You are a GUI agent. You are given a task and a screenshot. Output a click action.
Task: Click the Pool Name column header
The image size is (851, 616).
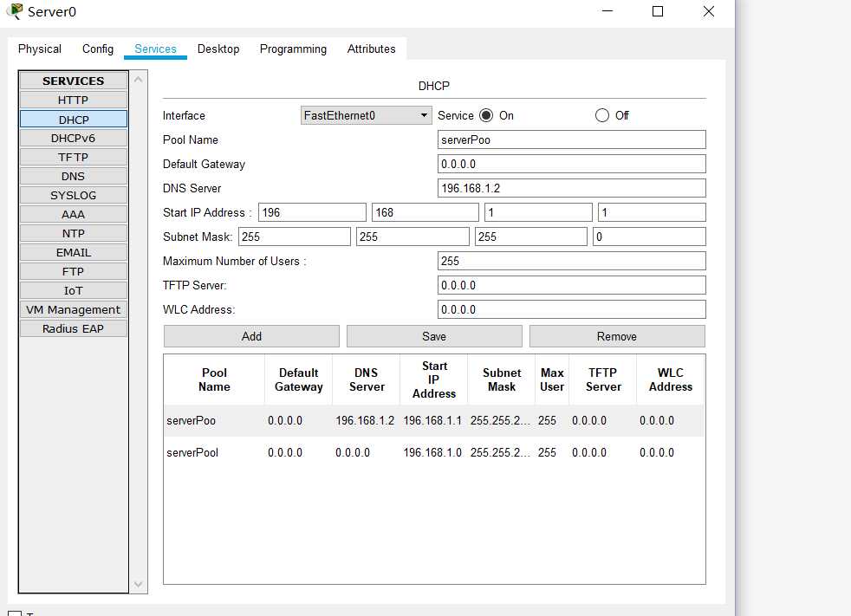[214, 380]
